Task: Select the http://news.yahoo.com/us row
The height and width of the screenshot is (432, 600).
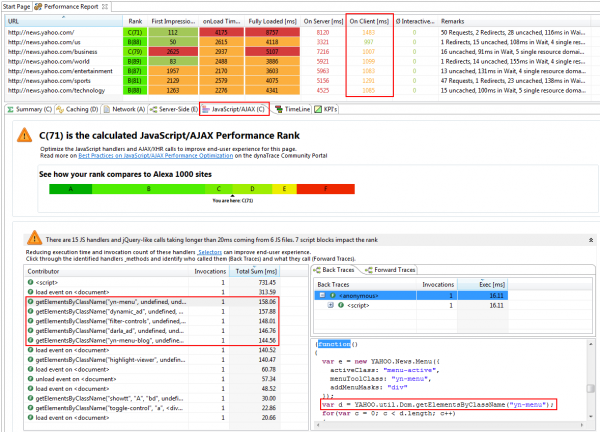Action: coord(298,42)
